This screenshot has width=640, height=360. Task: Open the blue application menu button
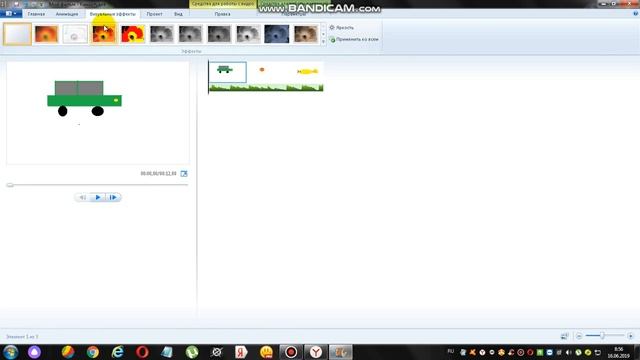tap(11, 13)
